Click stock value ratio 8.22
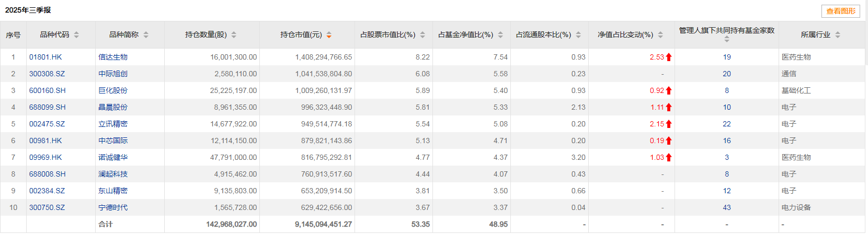Screen dimensions: 868x234 (422, 57)
